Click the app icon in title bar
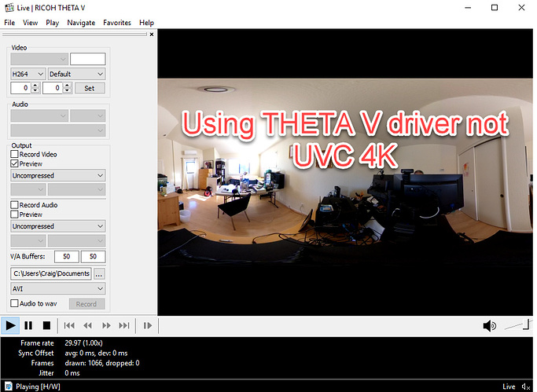The width and height of the screenshot is (537, 392). coord(9,8)
